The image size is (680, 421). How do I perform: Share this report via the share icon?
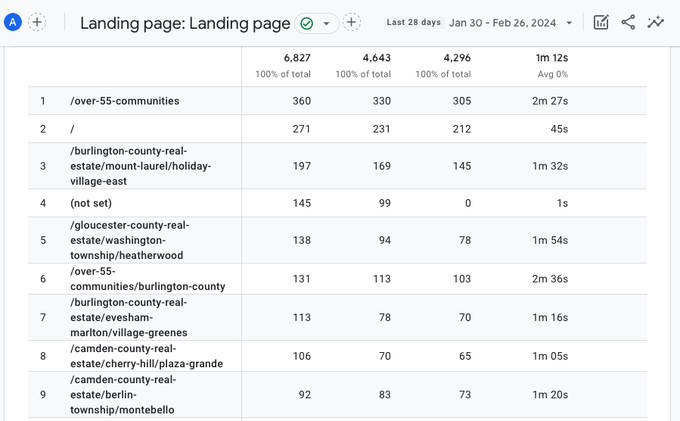point(628,22)
